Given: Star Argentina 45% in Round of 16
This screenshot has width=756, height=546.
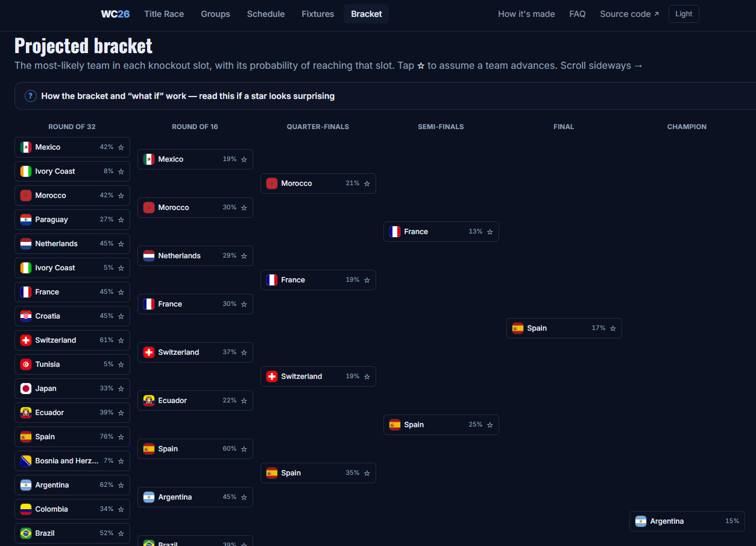Looking at the screenshot, I should [x=244, y=497].
